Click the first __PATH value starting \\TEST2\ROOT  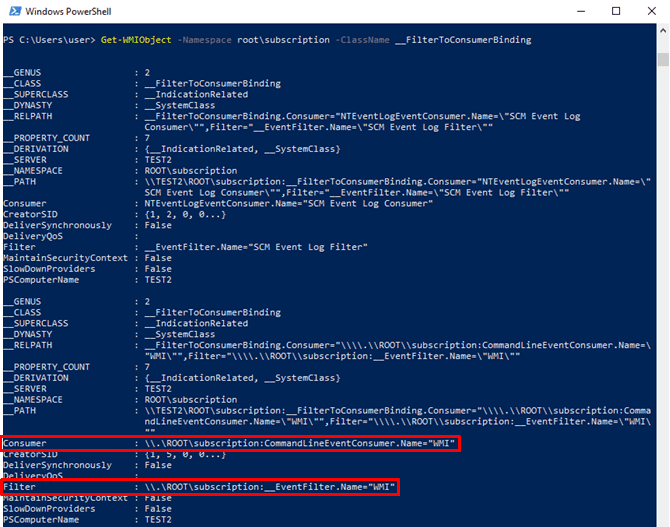pos(398,187)
